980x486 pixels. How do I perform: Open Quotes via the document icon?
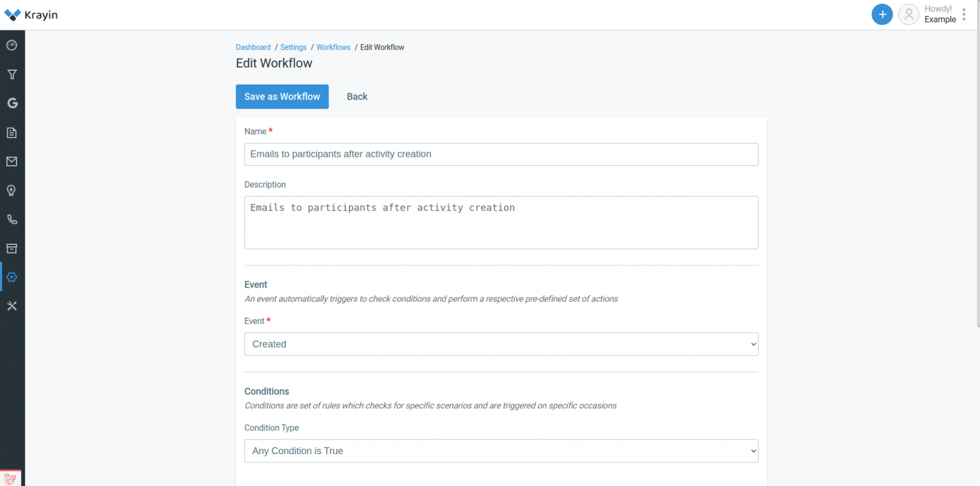point(12,132)
